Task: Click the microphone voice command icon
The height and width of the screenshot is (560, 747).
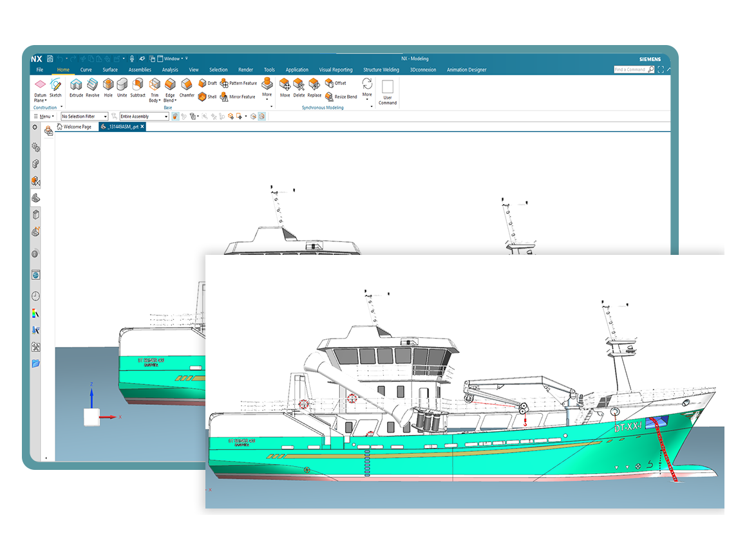Action: [132, 59]
